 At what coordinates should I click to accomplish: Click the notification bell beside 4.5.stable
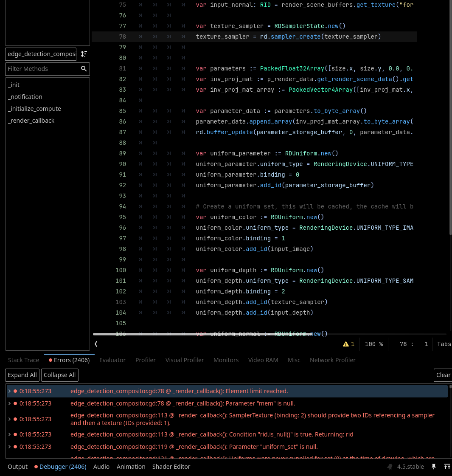pyautogui.click(x=390, y=467)
